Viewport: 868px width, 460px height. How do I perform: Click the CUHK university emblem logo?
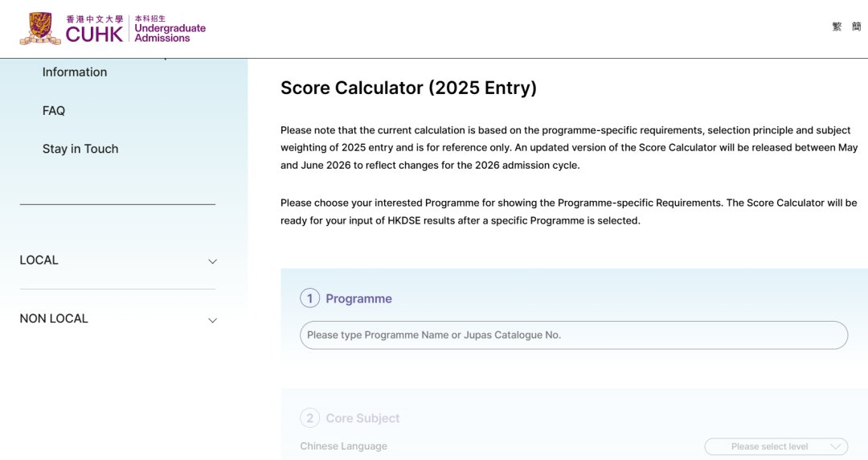[x=40, y=28]
